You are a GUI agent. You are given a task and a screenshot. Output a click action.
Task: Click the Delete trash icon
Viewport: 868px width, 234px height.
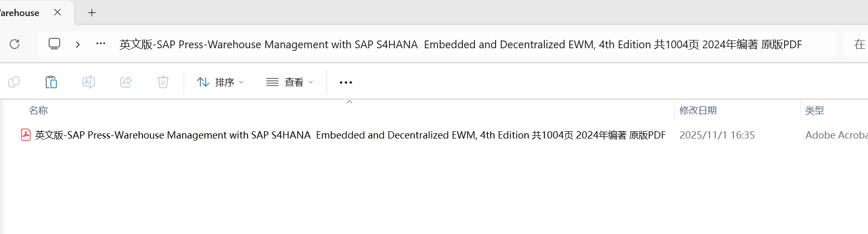click(x=163, y=82)
